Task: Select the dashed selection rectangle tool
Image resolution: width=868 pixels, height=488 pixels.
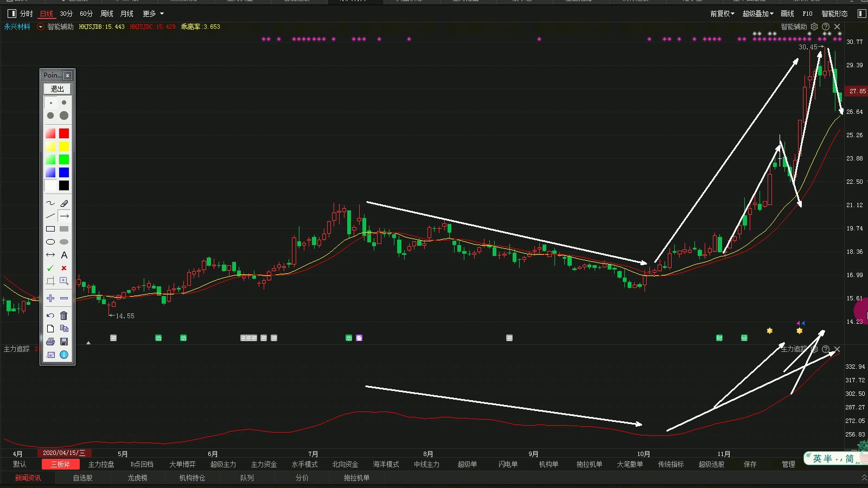Action: (x=50, y=281)
